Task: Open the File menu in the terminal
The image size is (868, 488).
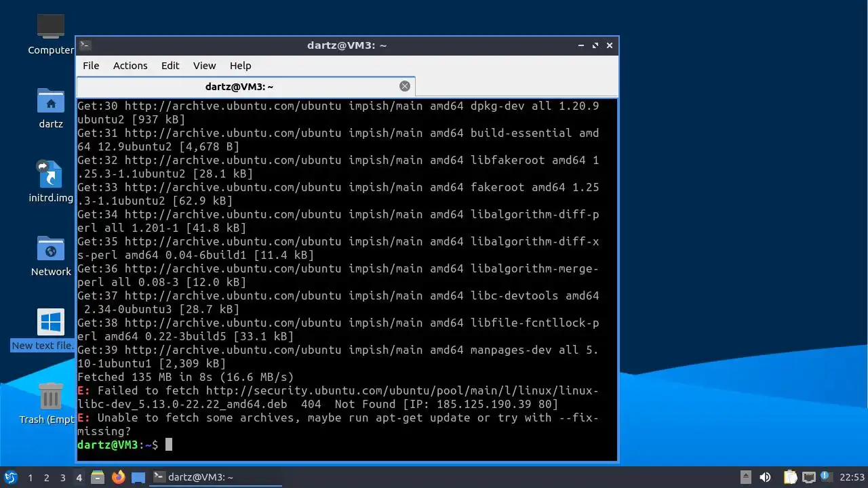Action: coord(91,66)
